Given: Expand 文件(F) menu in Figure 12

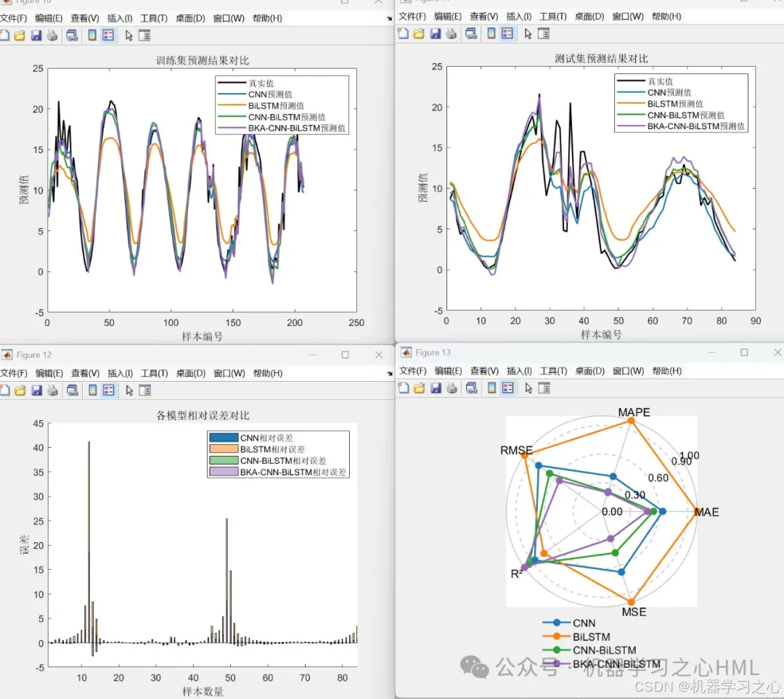Looking at the screenshot, I should click(13, 373).
